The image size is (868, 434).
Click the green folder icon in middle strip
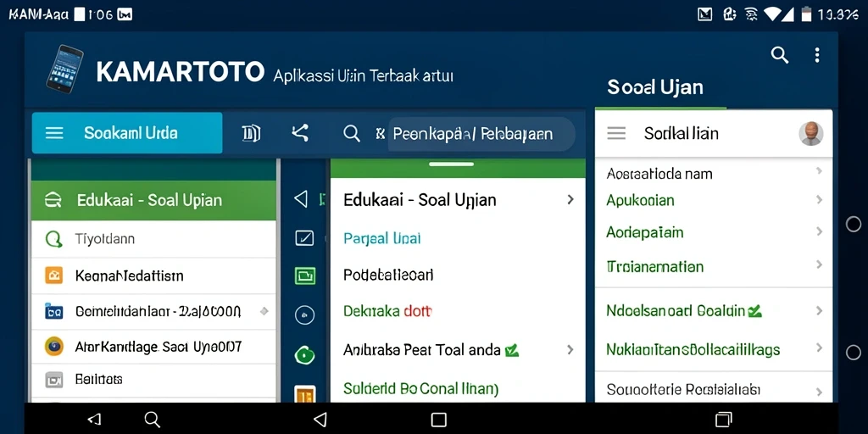(304, 275)
